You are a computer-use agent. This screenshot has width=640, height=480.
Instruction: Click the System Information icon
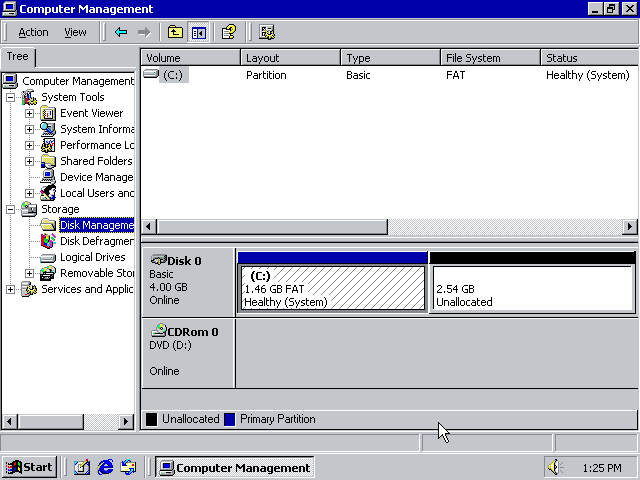point(48,129)
